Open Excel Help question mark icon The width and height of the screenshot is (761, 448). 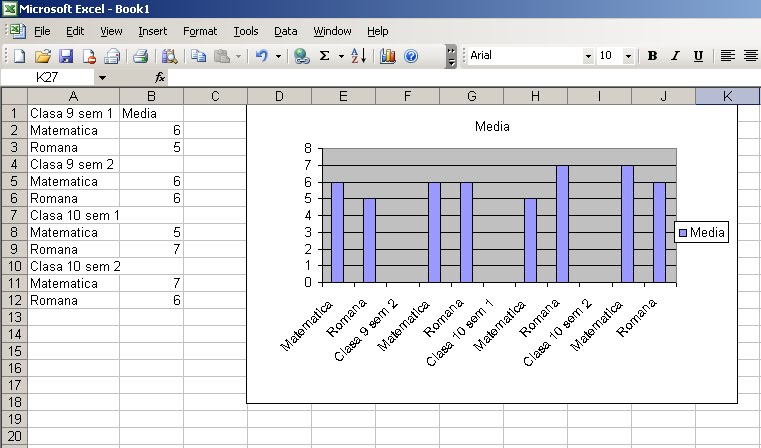coord(411,56)
